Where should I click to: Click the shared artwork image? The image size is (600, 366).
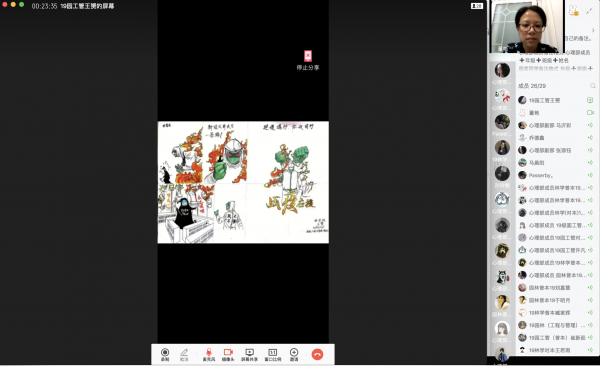point(243,182)
